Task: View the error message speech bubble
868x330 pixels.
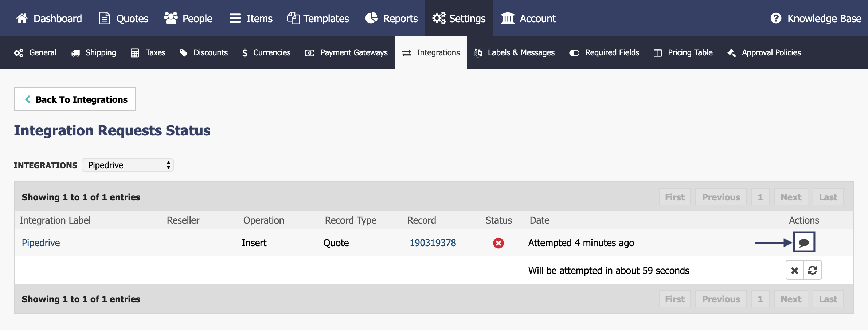Action: pyautogui.click(x=804, y=242)
